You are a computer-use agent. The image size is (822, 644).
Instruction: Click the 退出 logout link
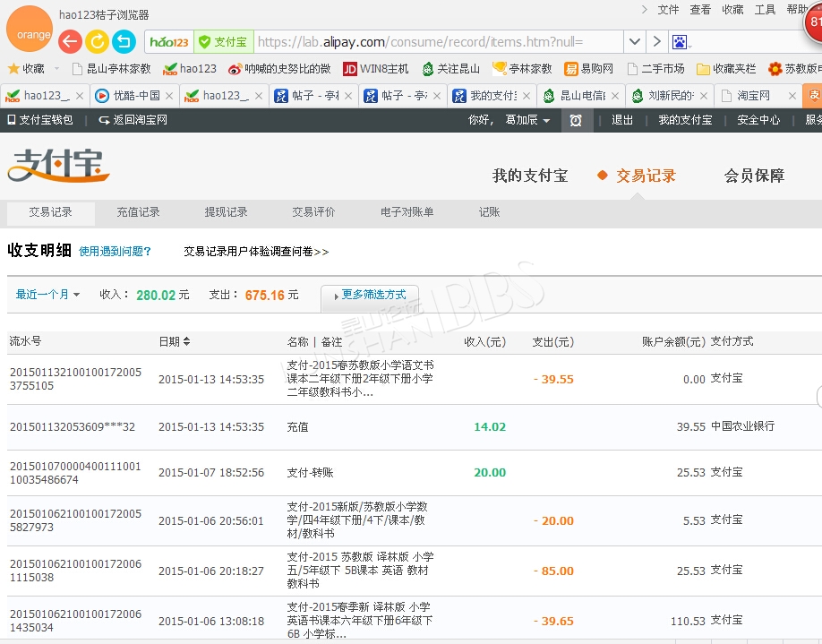622,120
